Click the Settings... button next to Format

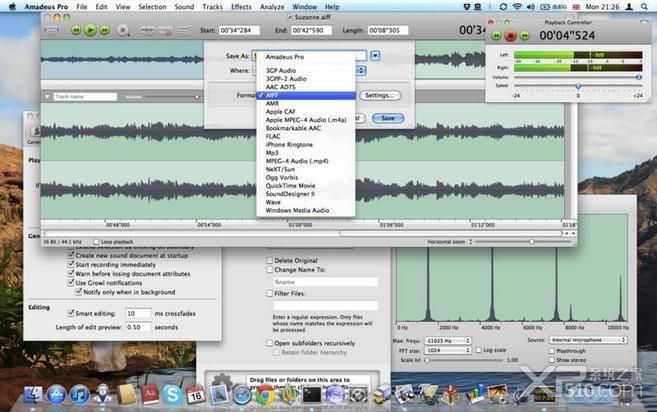[x=380, y=96]
